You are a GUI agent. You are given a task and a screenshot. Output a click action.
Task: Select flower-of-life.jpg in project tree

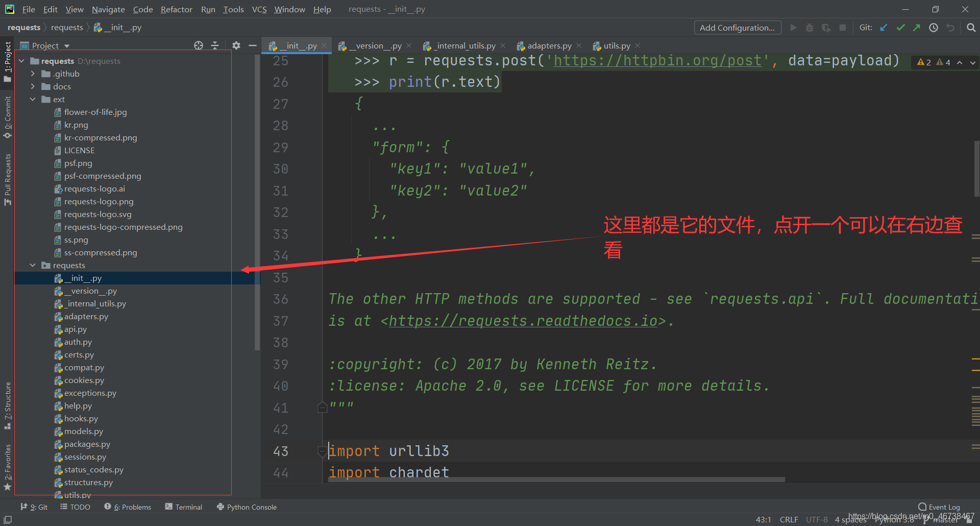click(x=95, y=112)
